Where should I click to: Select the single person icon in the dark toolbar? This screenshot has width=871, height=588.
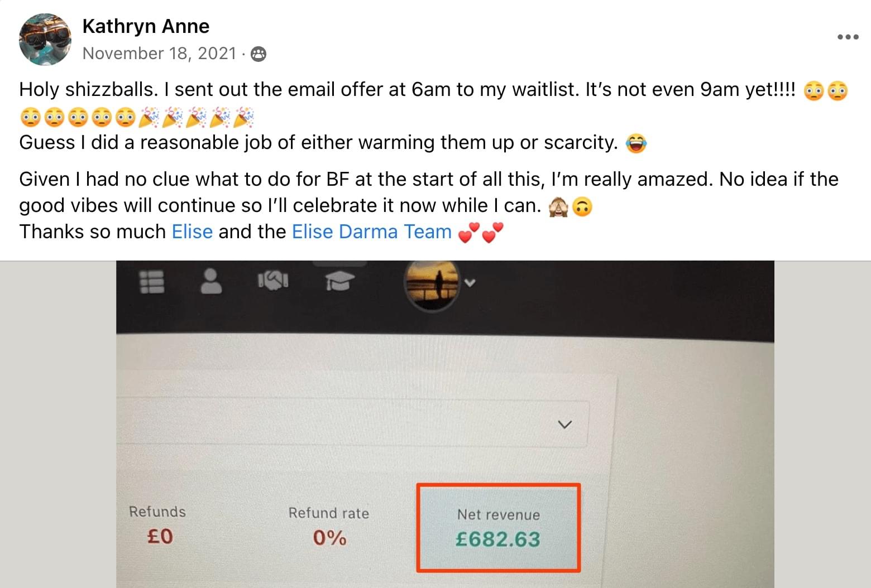click(x=211, y=281)
